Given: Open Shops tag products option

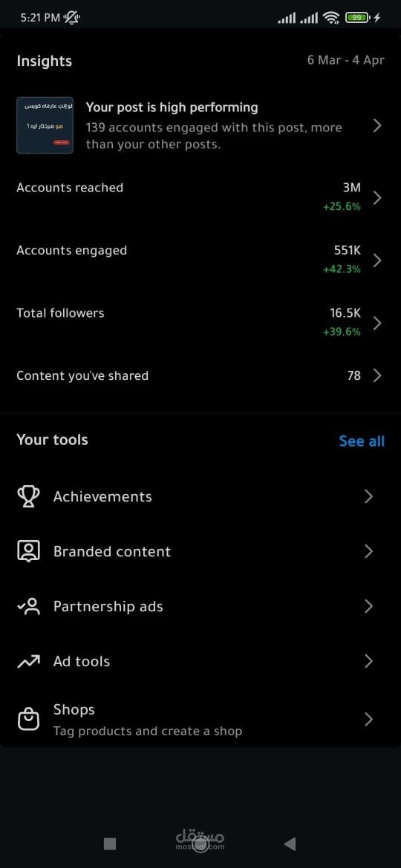Looking at the screenshot, I should tap(200, 720).
